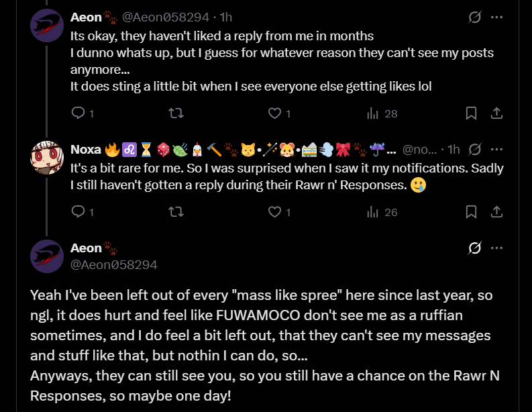532x412 pixels.
Task: Open more options on Noxa's post
Action: pyautogui.click(x=497, y=149)
